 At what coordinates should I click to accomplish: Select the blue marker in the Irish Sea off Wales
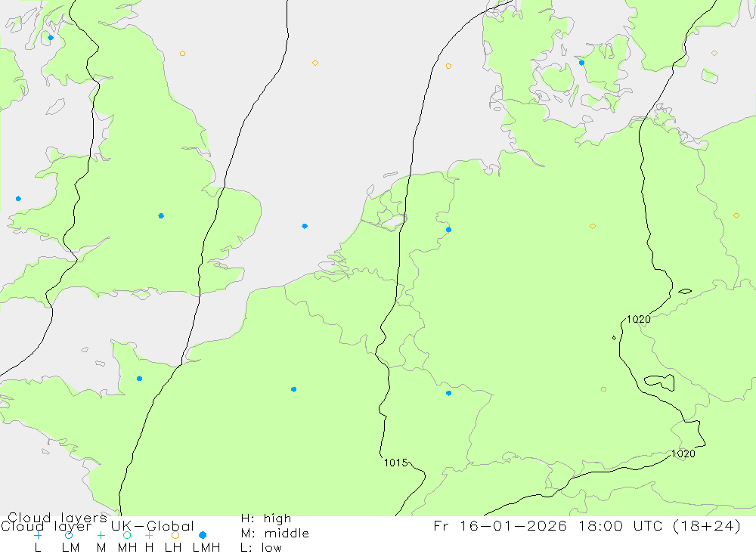(x=18, y=199)
